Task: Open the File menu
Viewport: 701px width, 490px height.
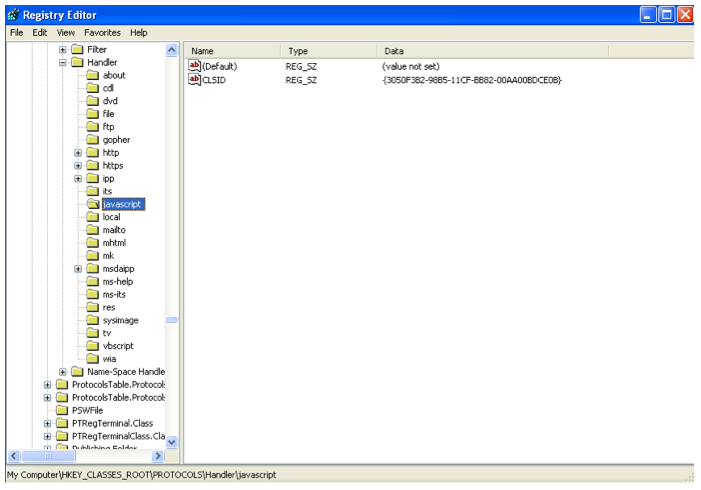Action: (17, 33)
